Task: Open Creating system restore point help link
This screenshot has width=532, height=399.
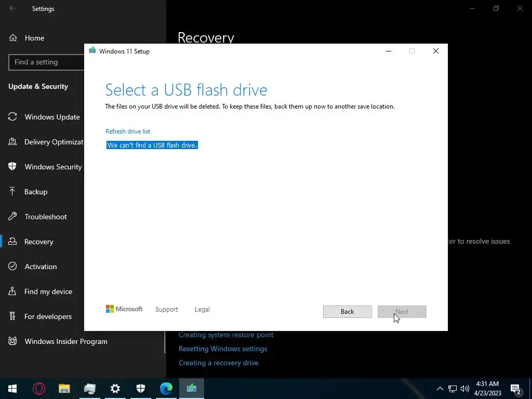Action: coord(226,335)
